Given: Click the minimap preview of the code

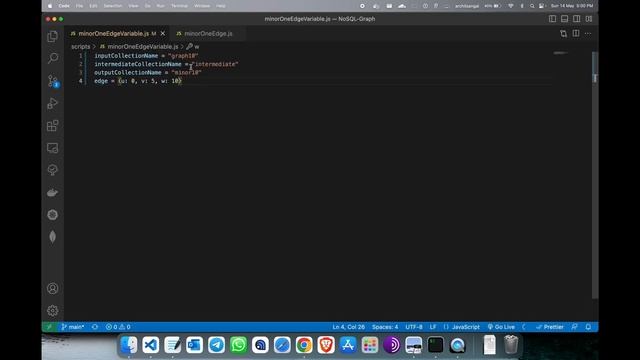Looking at the screenshot, I should (560, 53).
